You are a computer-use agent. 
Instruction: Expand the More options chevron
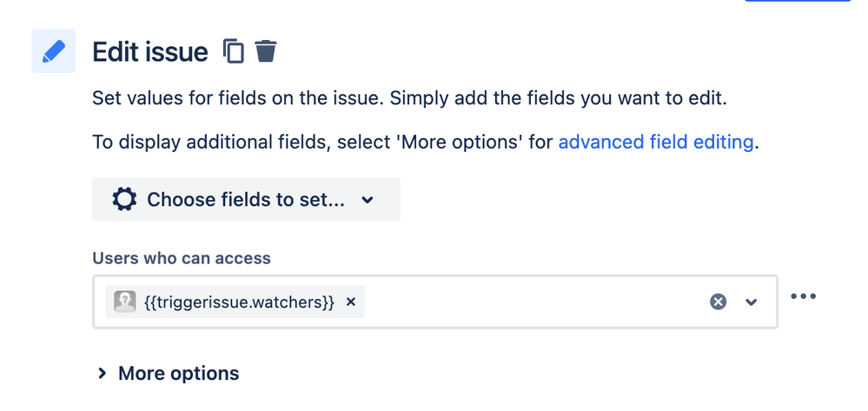tap(102, 374)
